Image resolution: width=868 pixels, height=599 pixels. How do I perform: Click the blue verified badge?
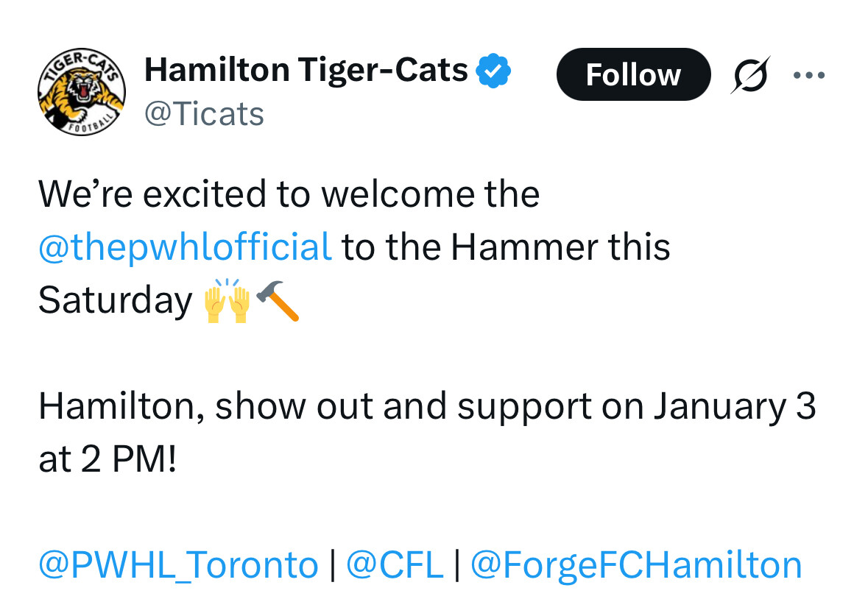click(494, 71)
